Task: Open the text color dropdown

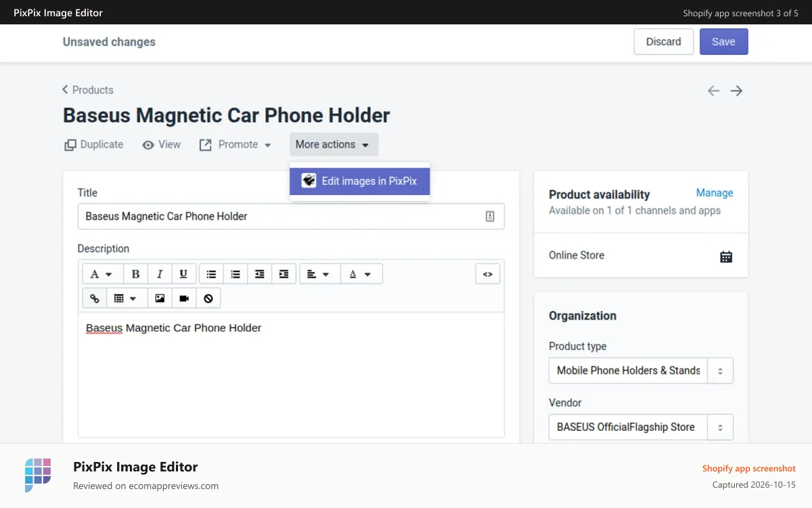Action: (x=361, y=274)
